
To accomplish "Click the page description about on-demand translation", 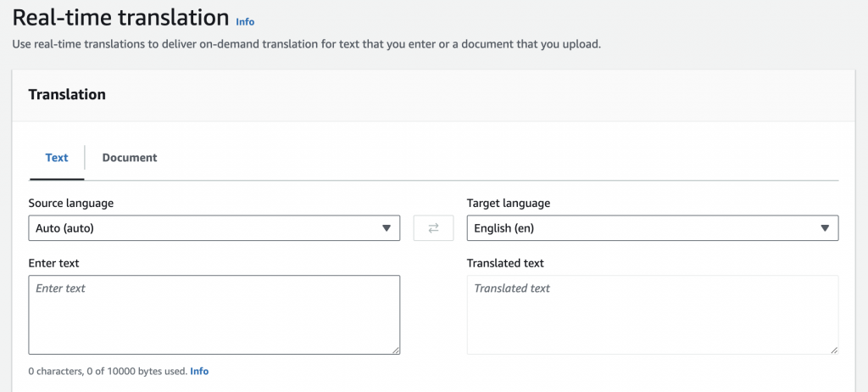I will (x=306, y=44).
